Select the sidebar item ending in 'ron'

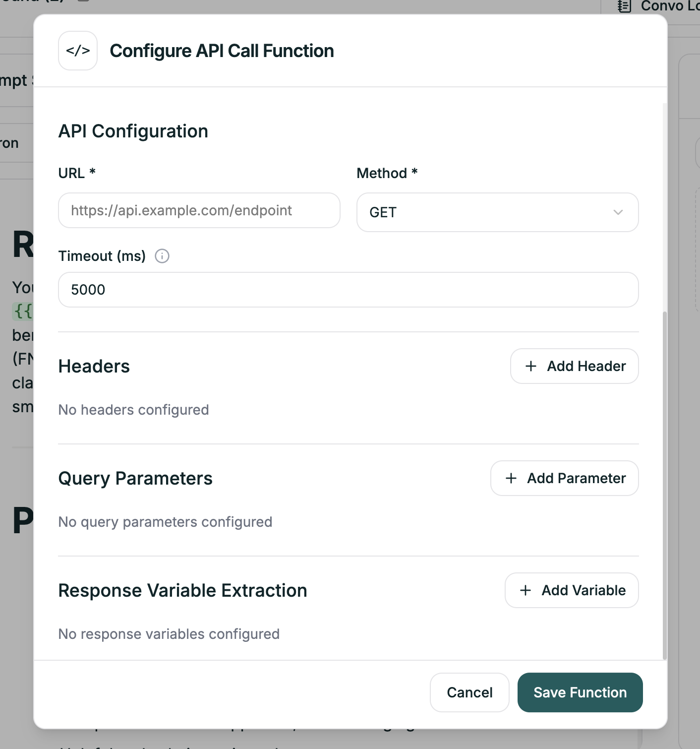tap(9, 142)
